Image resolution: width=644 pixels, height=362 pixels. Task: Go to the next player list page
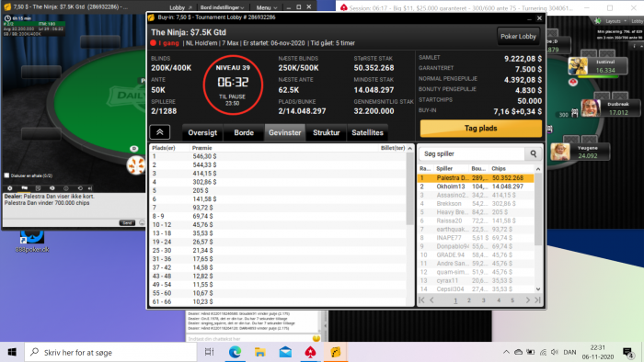click(528, 300)
